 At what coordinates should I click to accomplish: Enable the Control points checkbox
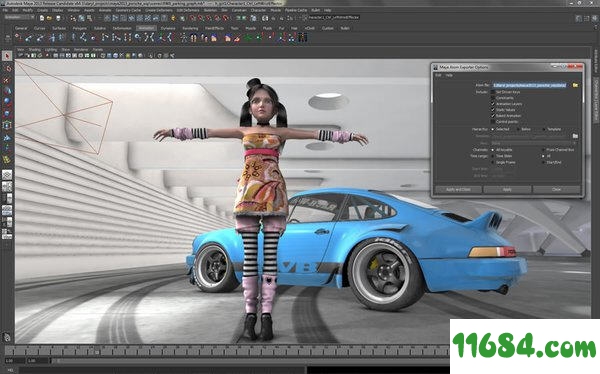pyautogui.click(x=493, y=122)
